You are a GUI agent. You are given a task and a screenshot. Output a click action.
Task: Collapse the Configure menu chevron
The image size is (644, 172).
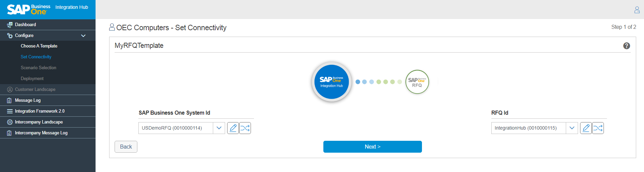(x=83, y=36)
